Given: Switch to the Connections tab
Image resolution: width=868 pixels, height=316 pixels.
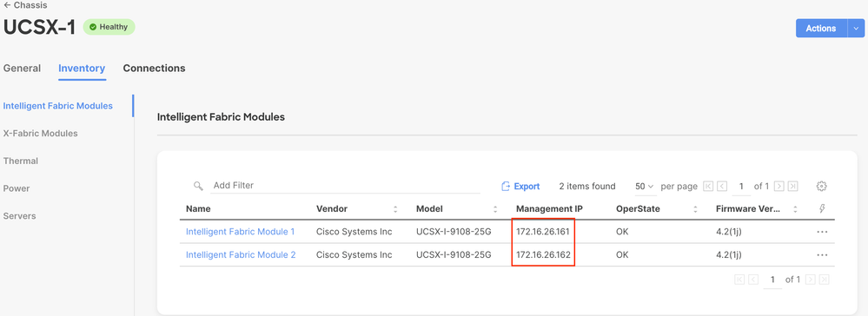Looking at the screenshot, I should point(154,68).
